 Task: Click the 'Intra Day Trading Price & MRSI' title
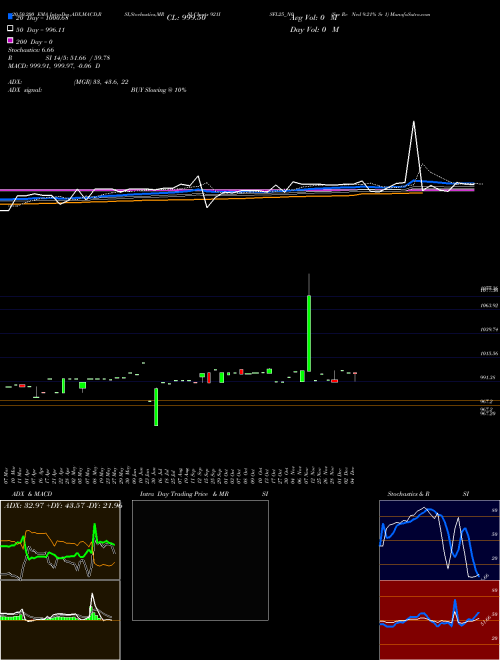click(x=204, y=494)
